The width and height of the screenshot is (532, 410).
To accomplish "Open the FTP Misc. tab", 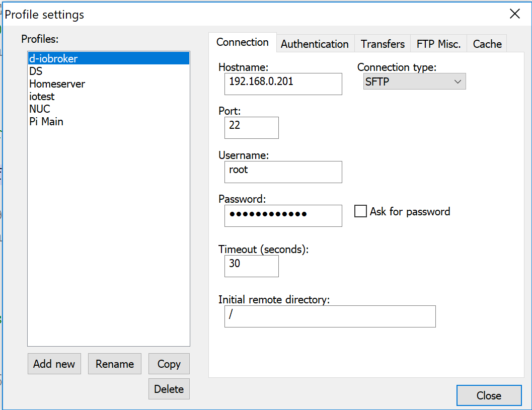I will [438, 44].
